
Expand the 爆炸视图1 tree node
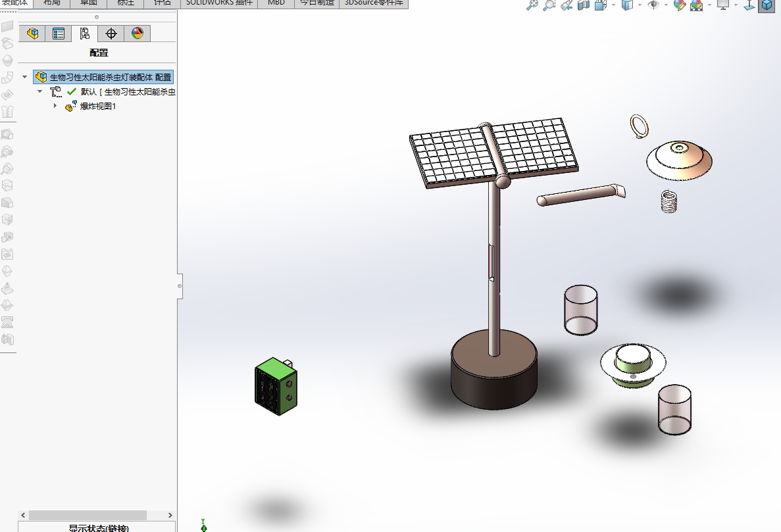click(56, 107)
